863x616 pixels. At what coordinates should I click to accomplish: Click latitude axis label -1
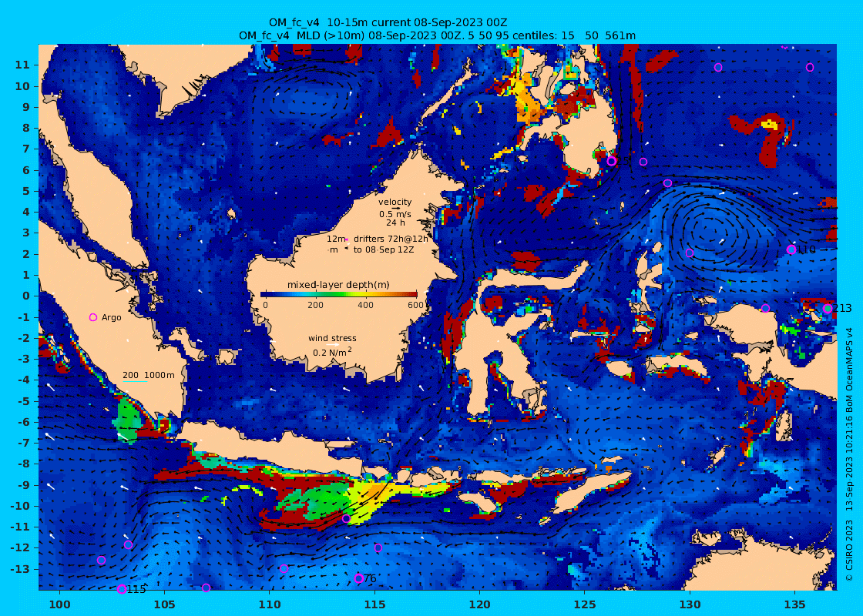23,317
